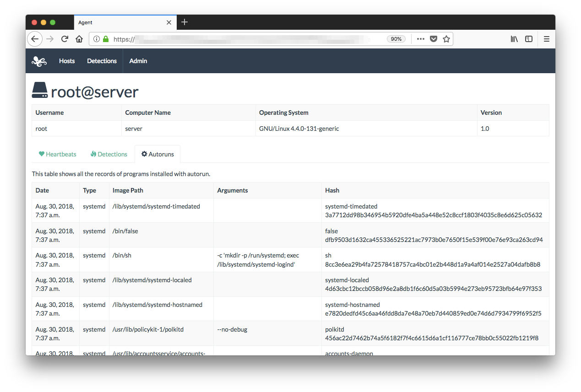The height and width of the screenshot is (392, 581).
Task: Open a new browser tab
Action: [185, 22]
